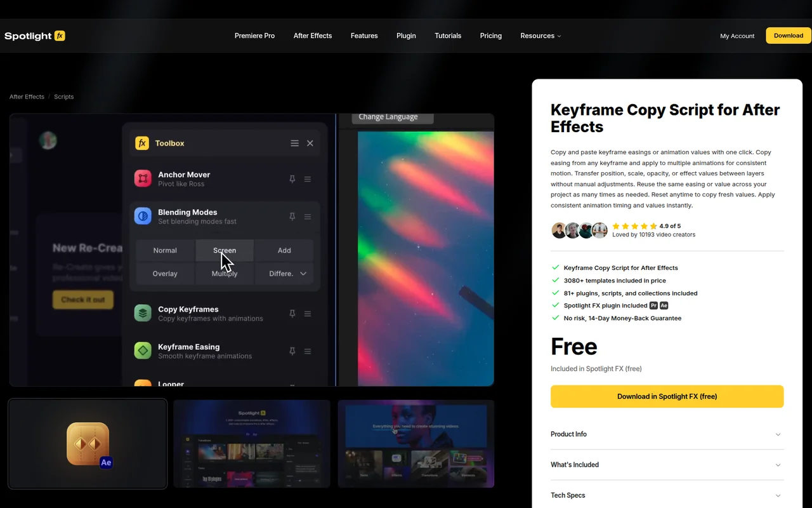Open the Toolbox hamburger menu icon

294,143
